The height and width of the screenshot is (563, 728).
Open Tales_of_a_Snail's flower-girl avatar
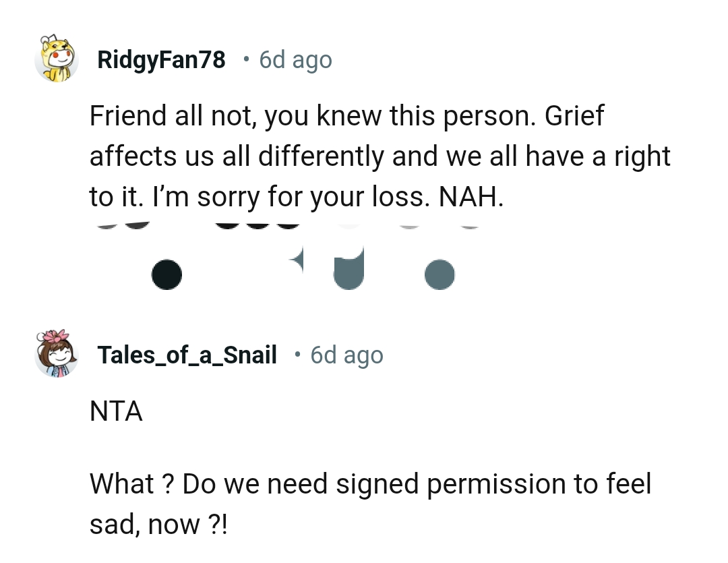tap(57, 354)
